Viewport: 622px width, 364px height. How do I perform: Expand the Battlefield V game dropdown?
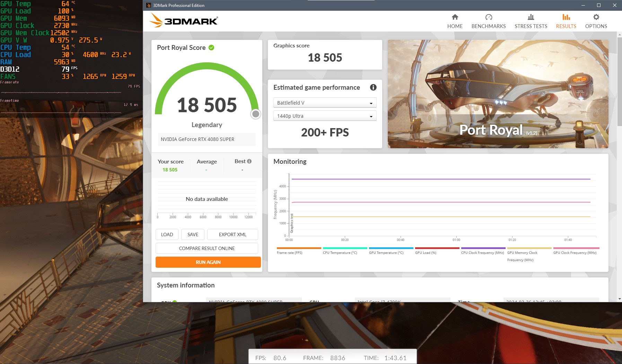point(325,103)
